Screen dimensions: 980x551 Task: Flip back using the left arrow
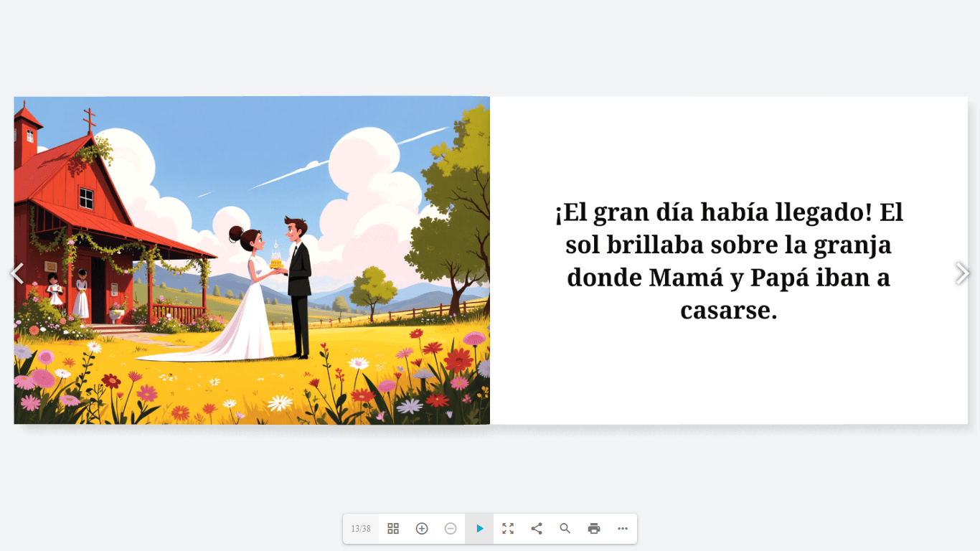coord(17,273)
